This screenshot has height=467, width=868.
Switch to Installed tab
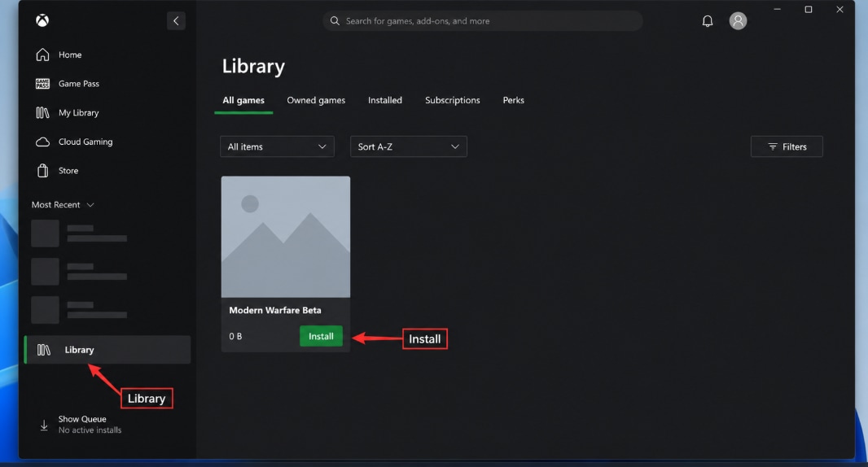385,100
